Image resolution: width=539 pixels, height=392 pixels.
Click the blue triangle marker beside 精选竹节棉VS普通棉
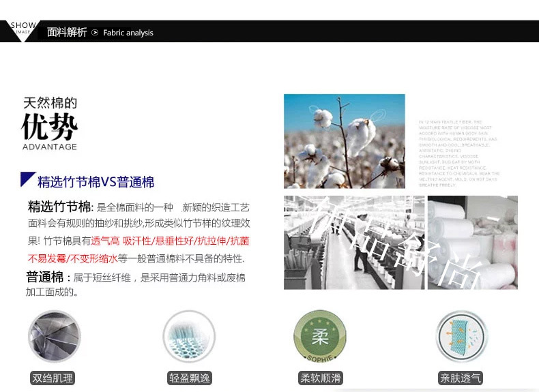pos(27,180)
